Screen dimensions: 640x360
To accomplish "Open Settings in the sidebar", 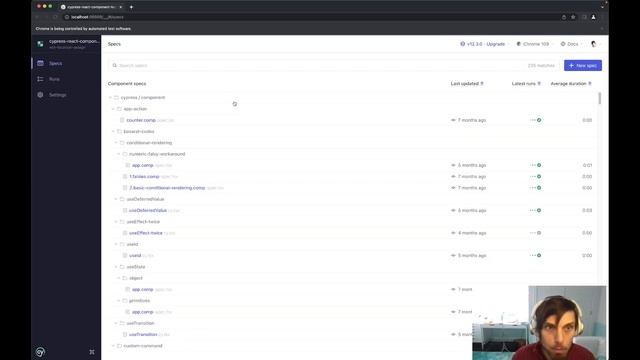I will click(x=58, y=95).
